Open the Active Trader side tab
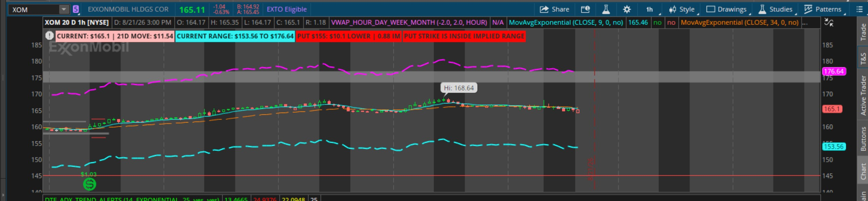This screenshot has width=868, height=201. point(863,95)
